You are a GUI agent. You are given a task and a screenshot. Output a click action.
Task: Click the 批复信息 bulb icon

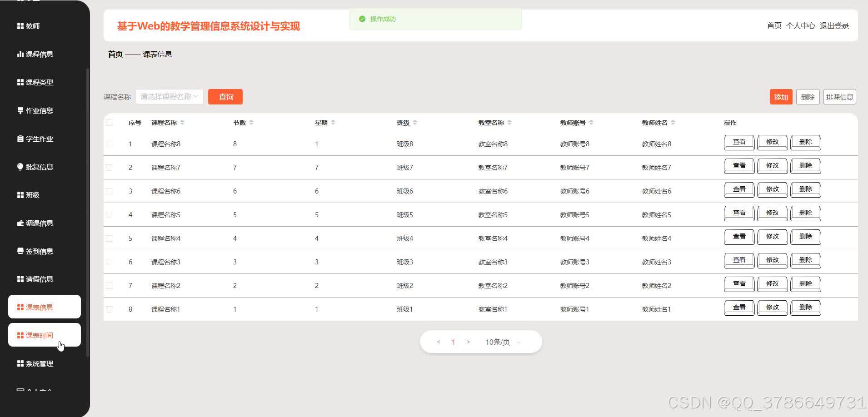point(20,167)
